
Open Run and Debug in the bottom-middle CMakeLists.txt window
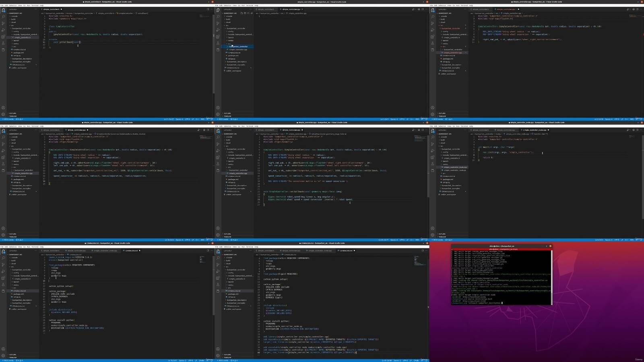pos(218,271)
